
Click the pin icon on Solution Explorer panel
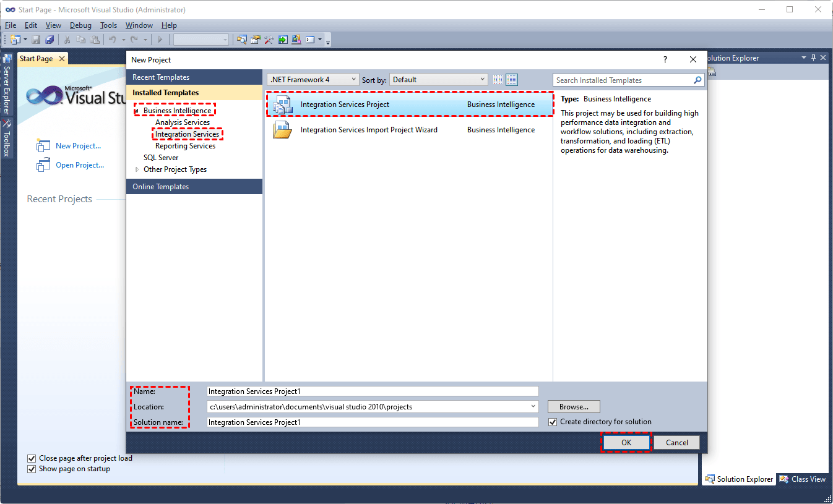click(813, 58)
